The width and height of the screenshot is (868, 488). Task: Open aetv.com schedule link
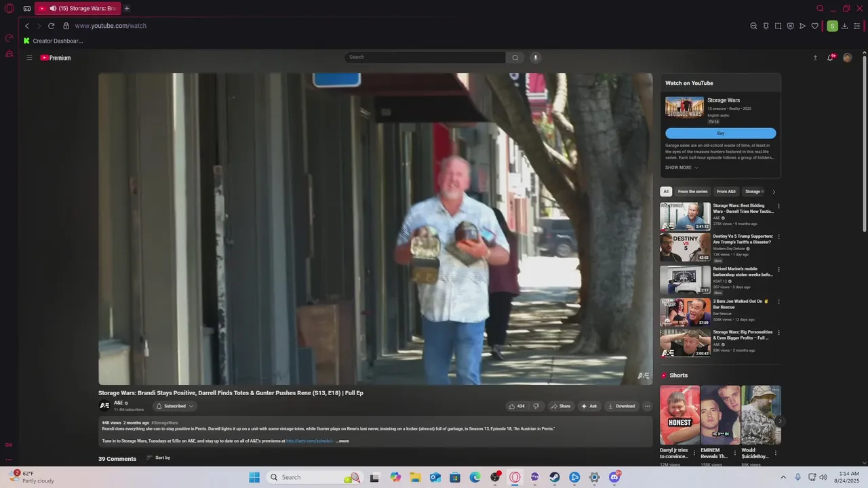(310, 441)
